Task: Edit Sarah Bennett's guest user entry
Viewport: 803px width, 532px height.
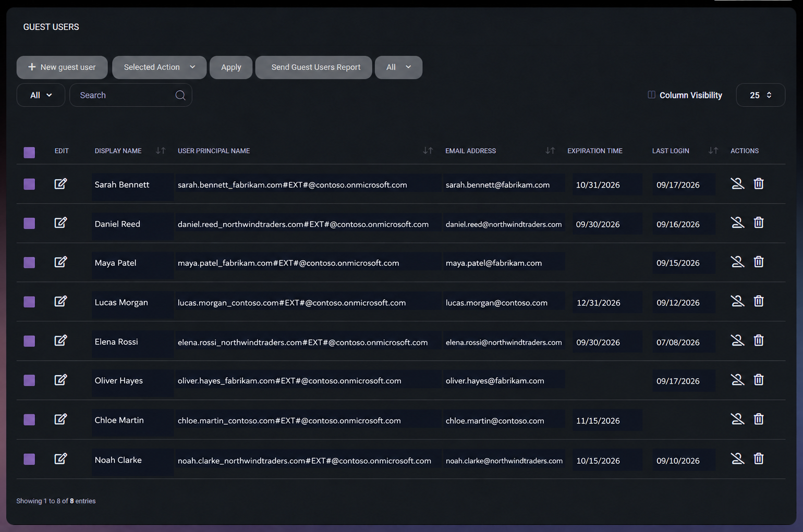Action: click(x=60, y=183)
